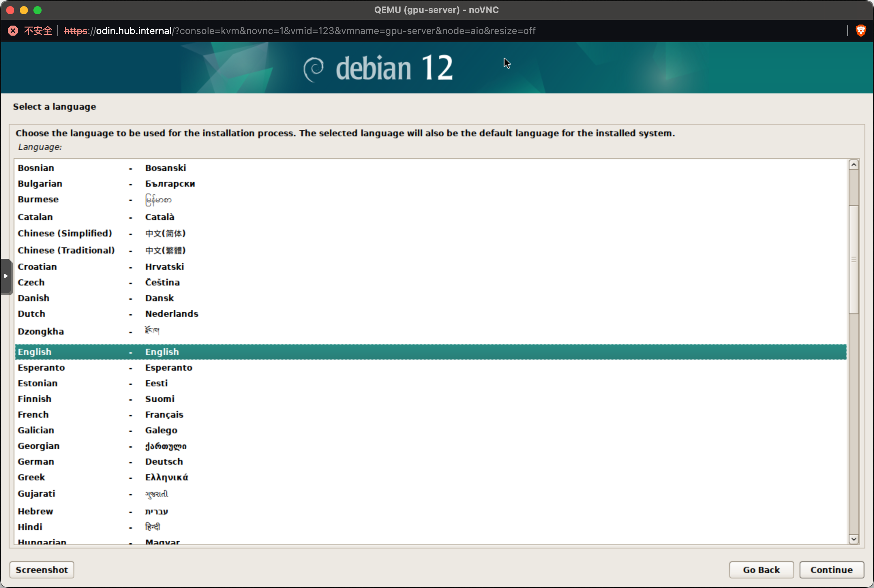
Task: Select the Screenshot button icon
Action: (42, 569)
